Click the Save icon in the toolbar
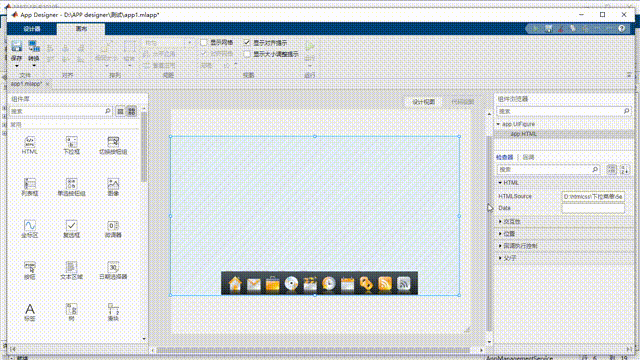The width and height of the screenshot is (640, 360). pos(17,46)
